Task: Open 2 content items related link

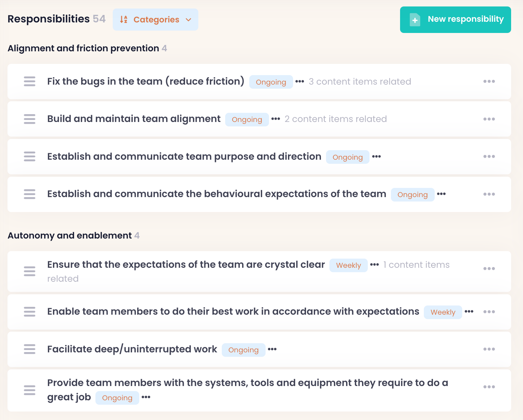Action: tap(336, 119)
